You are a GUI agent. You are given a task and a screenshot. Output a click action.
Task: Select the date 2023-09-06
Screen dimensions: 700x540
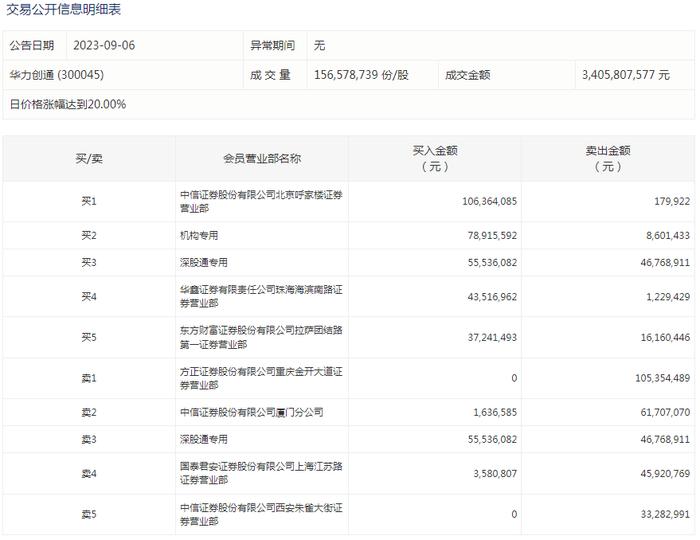coord(104,46)
